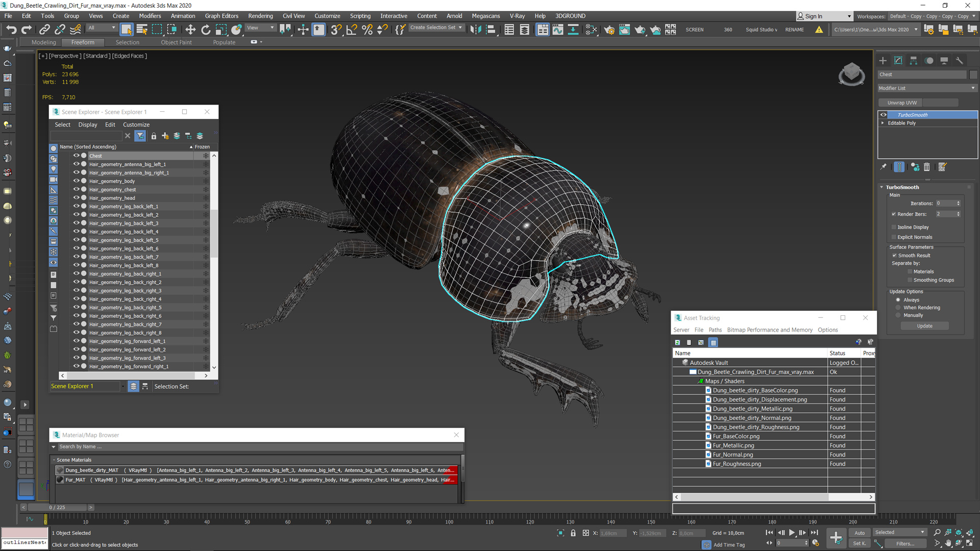Open the Rendered Frame Window icon
980x551 pixels.
[x=624, y=30]
